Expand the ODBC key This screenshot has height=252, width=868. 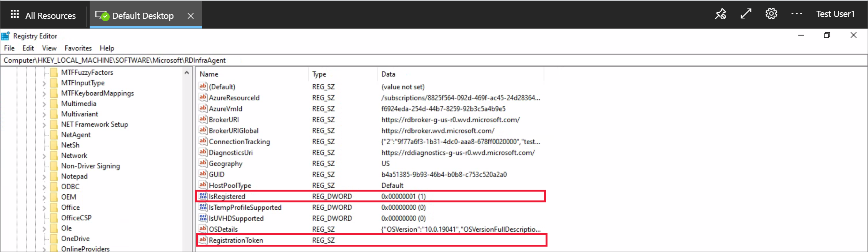[x=44, y=187]
